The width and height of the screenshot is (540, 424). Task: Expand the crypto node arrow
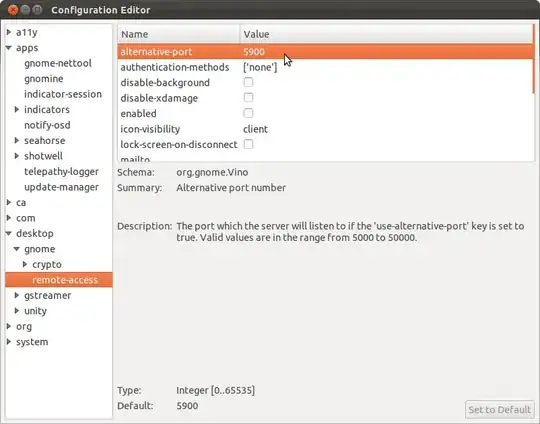25,265
